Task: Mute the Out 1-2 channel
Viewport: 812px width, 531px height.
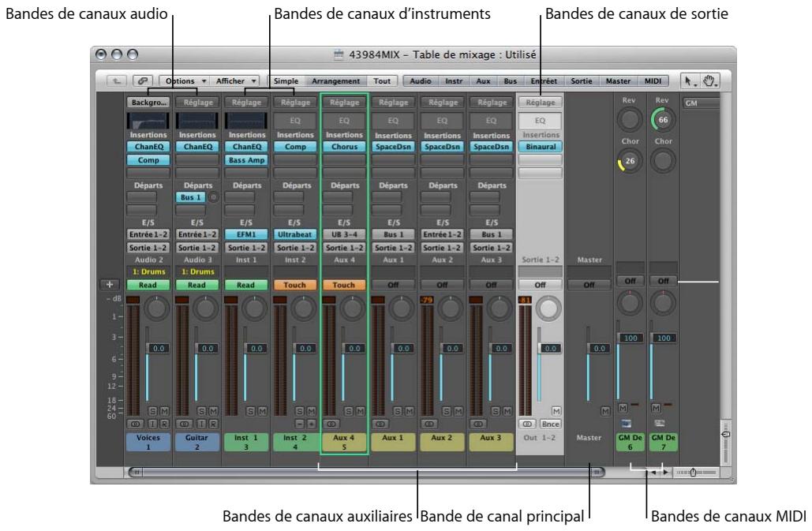Action: point(556,411)
